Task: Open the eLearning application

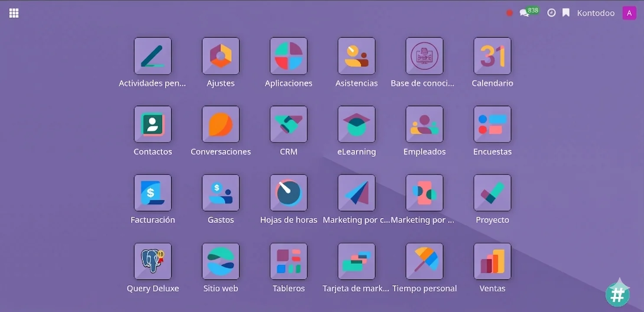Action: (x=356, y=124)
